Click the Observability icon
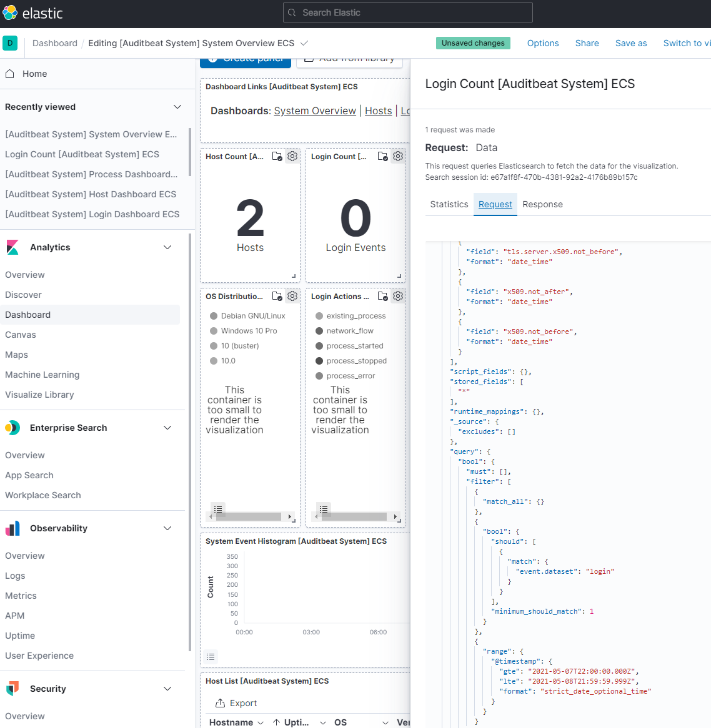711x728 pixels. click(12, 528)
